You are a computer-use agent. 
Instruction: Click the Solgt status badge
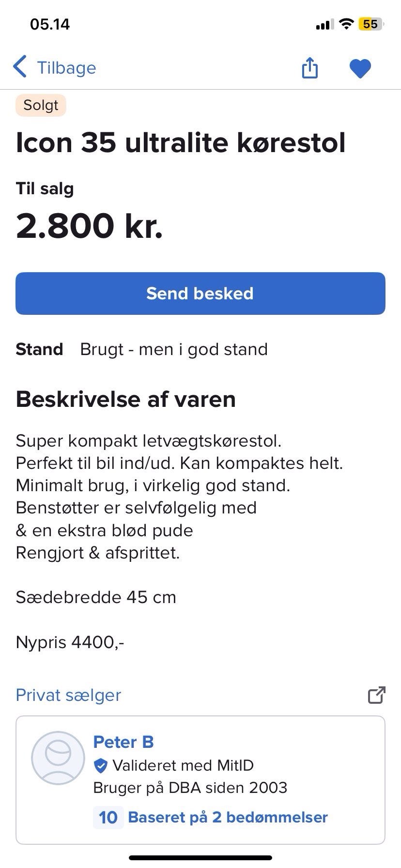[x=41, y=105]
